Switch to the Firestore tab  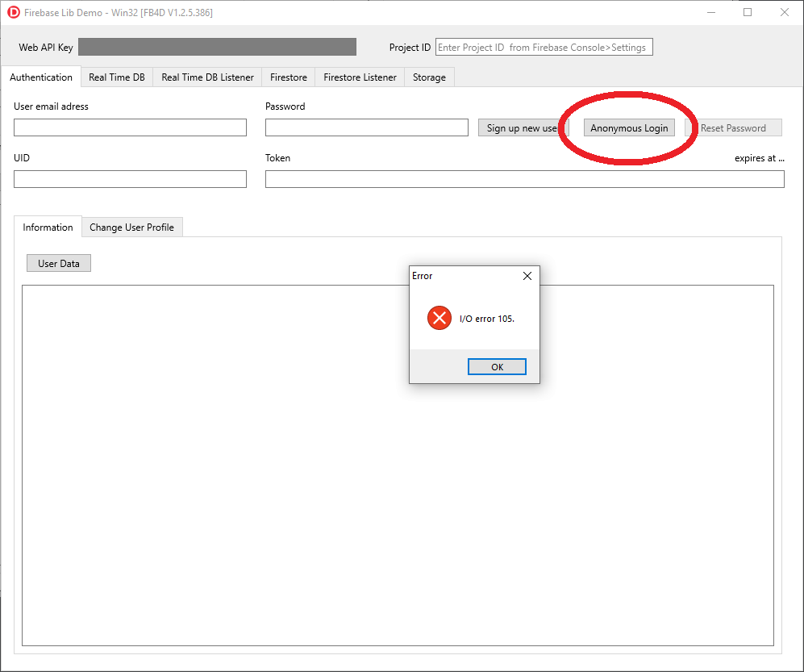(x=289, y=77)
